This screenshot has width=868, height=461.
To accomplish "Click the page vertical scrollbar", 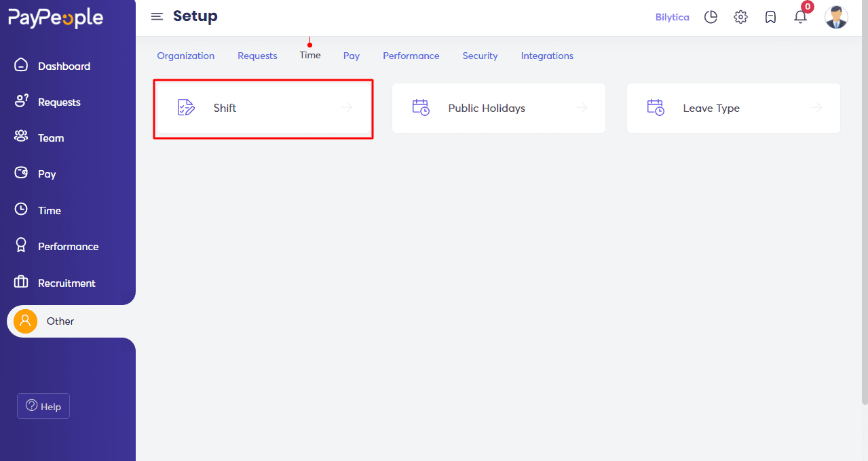I will 865,202.
